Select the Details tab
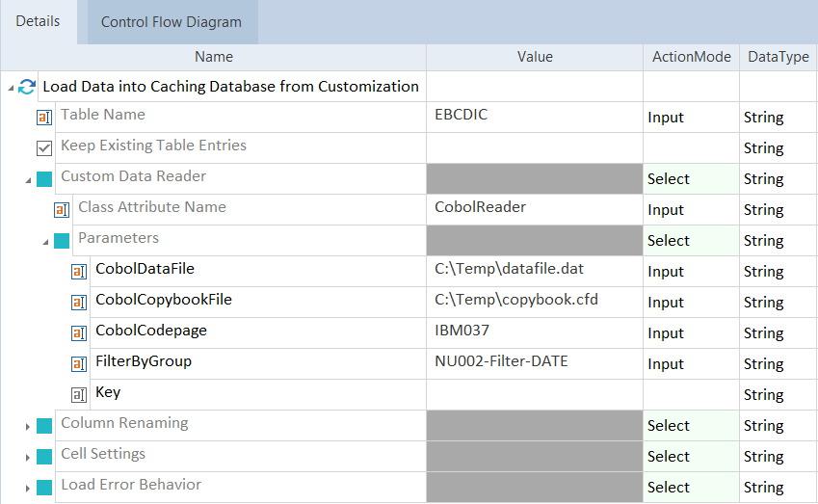The image size is (818, 504). [x=39, y=21]
